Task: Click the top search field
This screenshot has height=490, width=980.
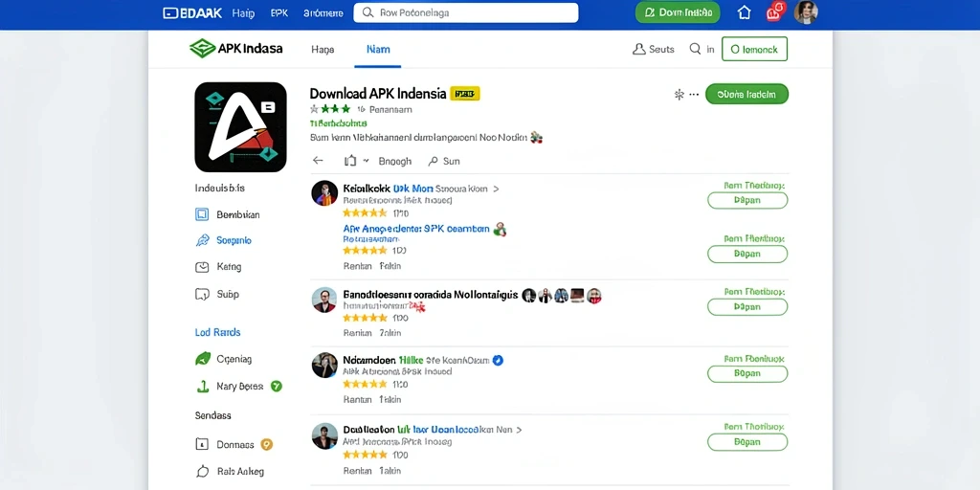Action: [466, 12]
